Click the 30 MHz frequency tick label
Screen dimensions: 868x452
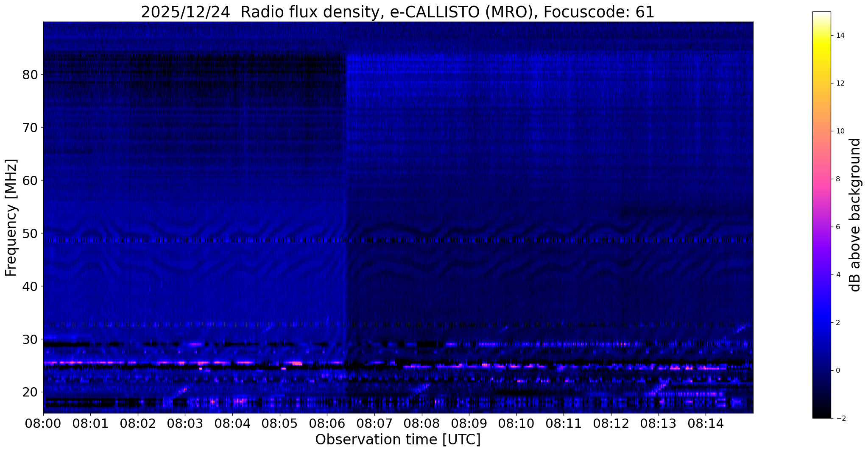tap(30, 339)
